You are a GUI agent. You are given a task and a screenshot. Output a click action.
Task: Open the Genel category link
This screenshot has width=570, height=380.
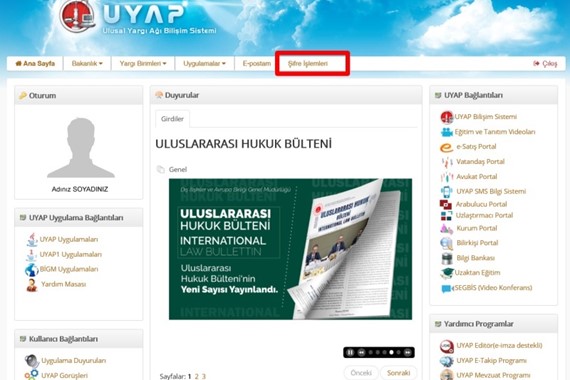[178, 169]
